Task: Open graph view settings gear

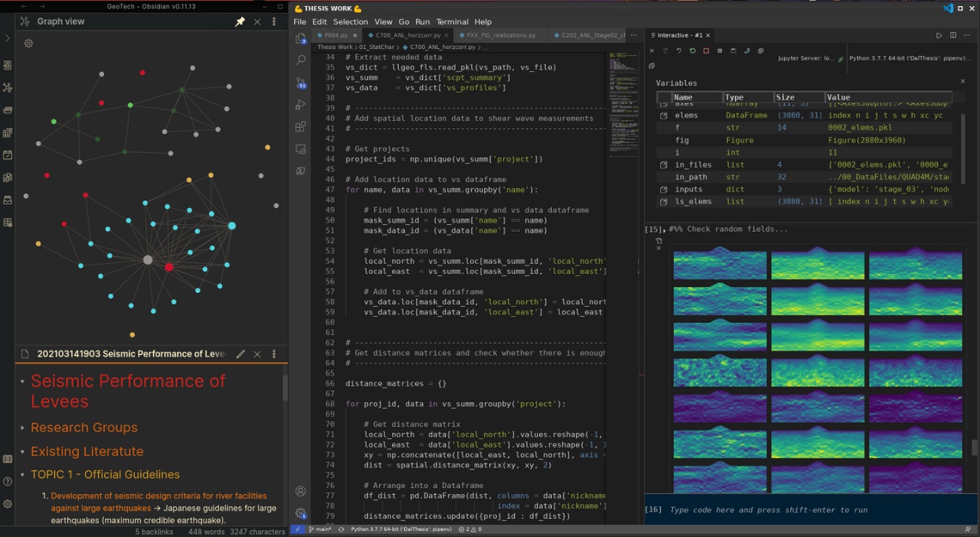Action: pyautogui.click(x=28, y=44)
